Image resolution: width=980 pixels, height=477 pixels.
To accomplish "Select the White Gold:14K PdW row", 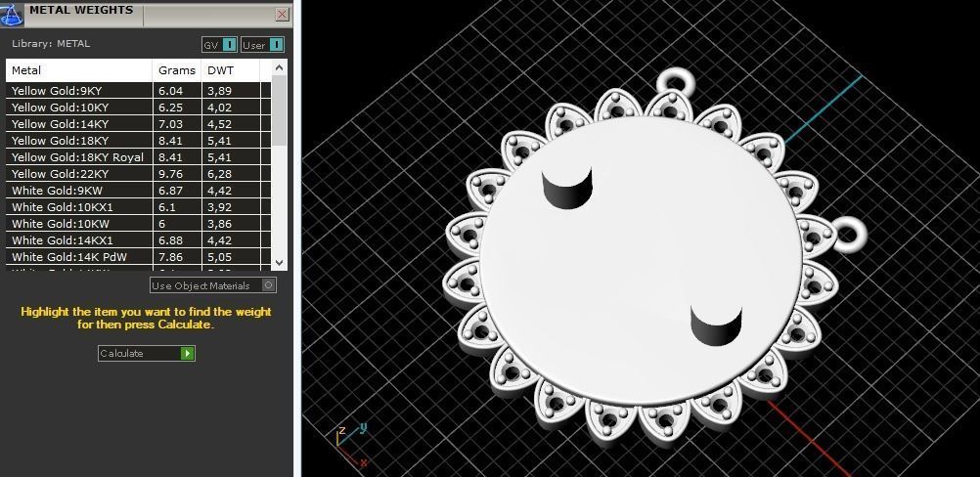I will (139, 257).
